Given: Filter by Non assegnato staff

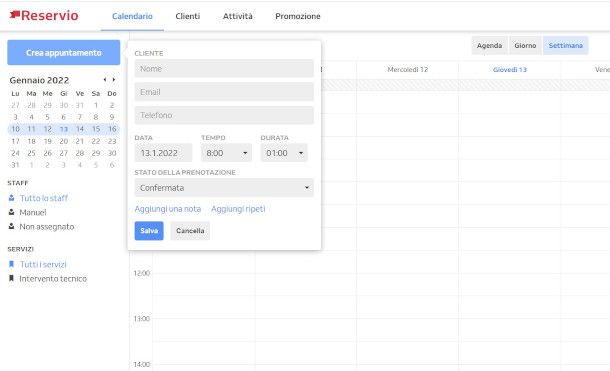Looking at the screenshot, I should tap(47, 226).
